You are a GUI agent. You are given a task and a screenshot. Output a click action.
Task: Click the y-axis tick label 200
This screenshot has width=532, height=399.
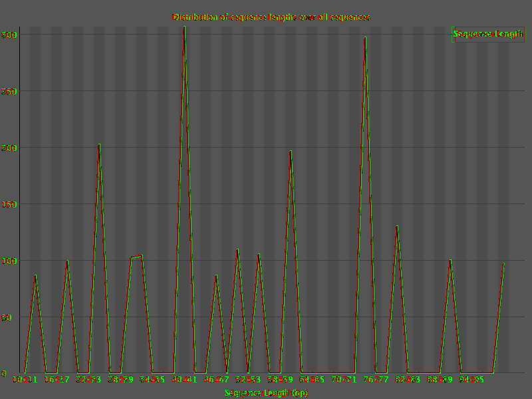point(9,148)
